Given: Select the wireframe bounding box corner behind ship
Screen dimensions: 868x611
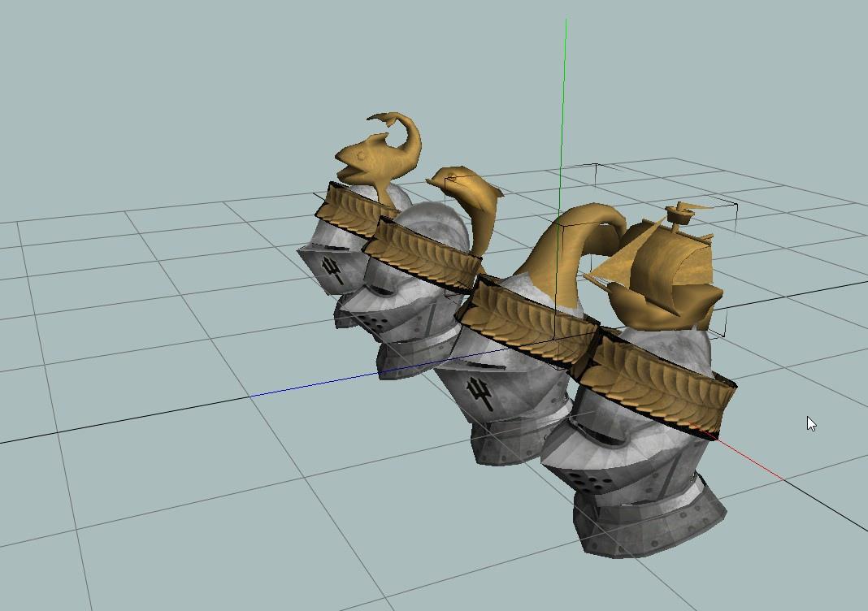Looking at the screenshot, I should click(736, 204).
